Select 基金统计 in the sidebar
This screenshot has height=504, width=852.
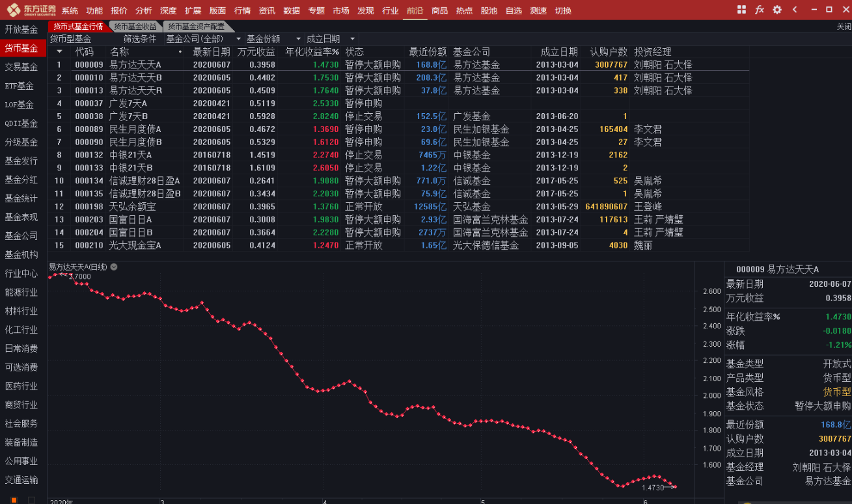[x=21, y=198]
